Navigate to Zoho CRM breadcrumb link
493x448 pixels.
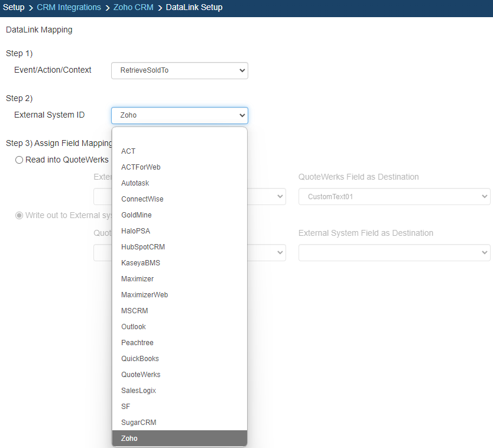(x=133, y=8)
